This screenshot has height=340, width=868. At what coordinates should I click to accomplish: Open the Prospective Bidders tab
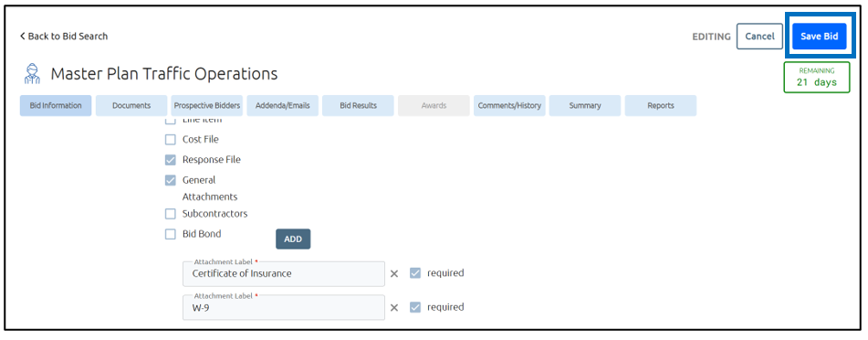pos(207,105)
